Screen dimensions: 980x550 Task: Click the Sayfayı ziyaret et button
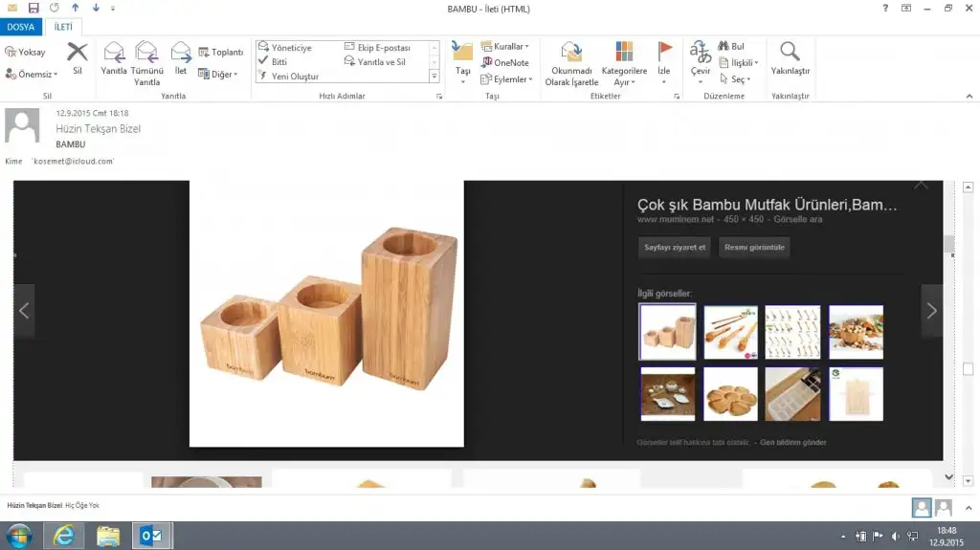click(675, 248)
